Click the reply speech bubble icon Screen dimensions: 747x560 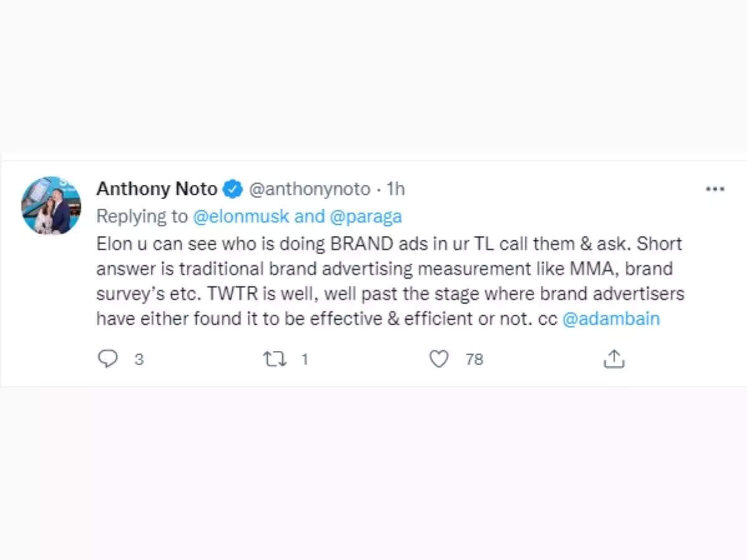pos(108,359)
